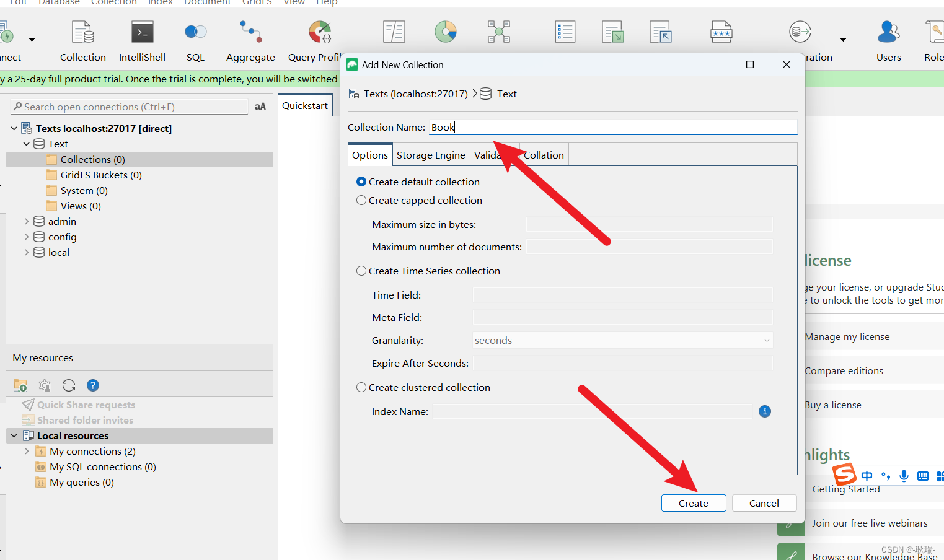This screenshot has height=560, width=944.
Task: Click the Index Name info icon
Action: [765, 411]
